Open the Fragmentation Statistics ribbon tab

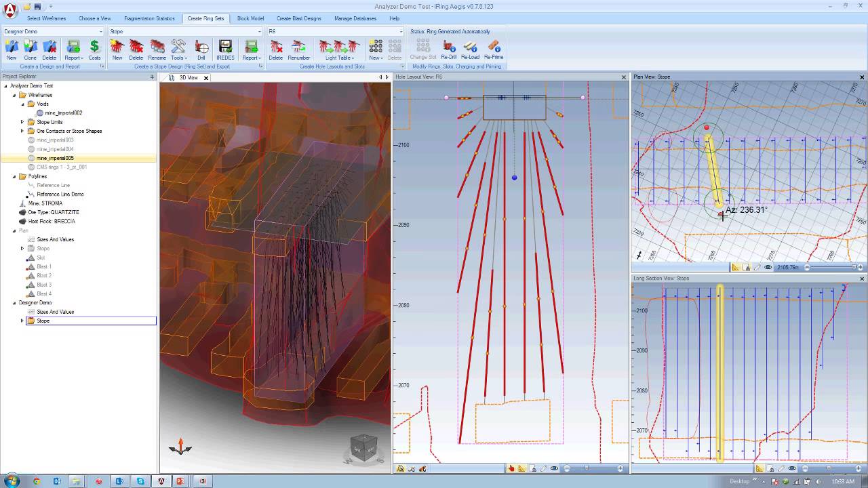click(149, 18)
